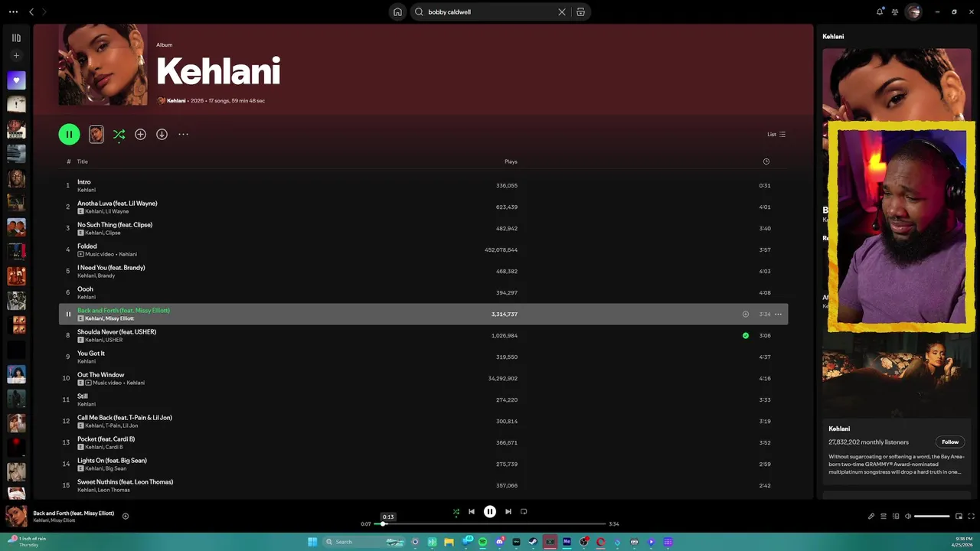The width and height of the screenshot is (980, 551).
Task: Open Big Sean artist link under Lights On
Action: (x=116, y=468)
